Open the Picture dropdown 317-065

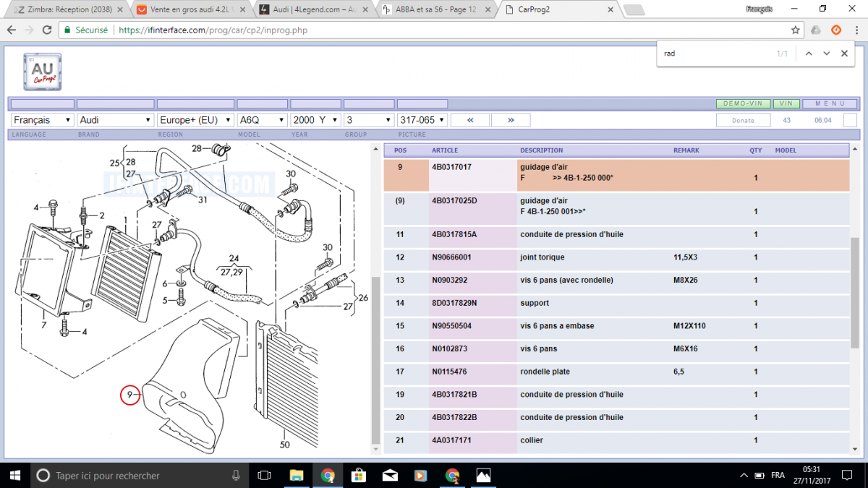tap(422, 120)
